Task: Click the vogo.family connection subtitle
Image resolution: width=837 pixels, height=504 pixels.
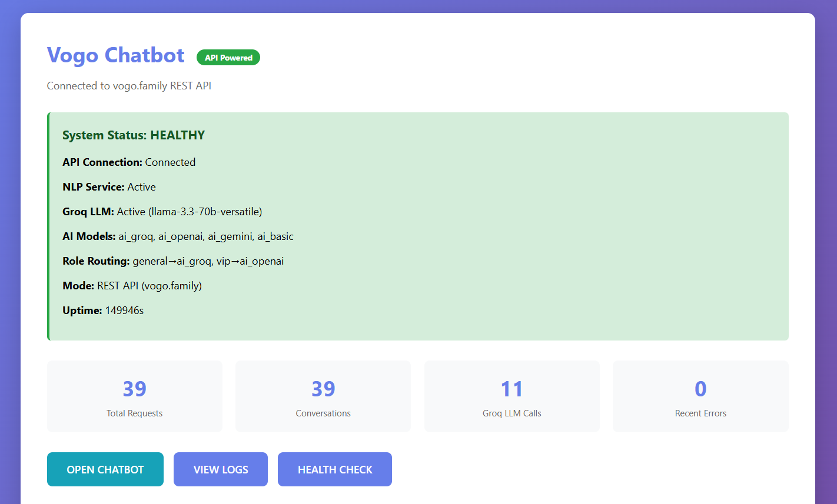Action: (x=129, y=85)
